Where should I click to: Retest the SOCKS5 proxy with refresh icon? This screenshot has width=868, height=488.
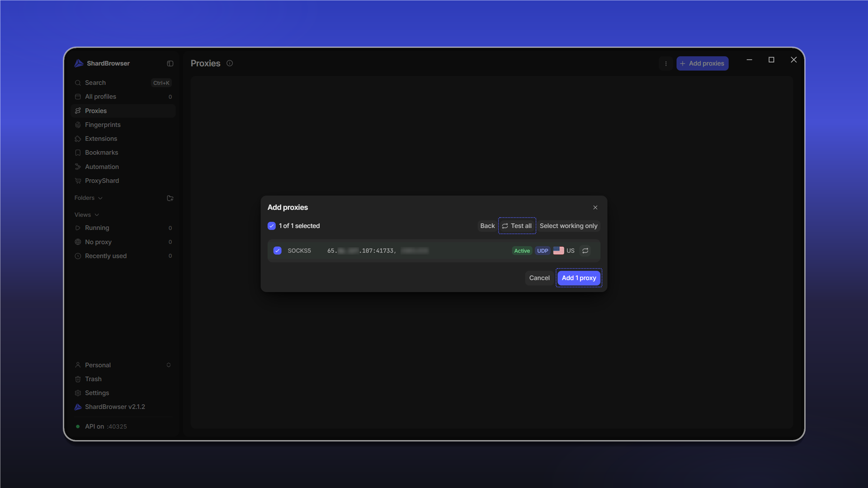[x=585, y=251]
